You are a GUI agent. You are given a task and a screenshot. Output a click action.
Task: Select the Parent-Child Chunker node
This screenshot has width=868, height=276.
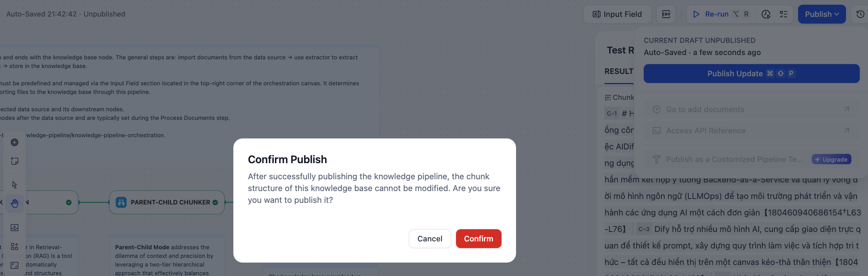(x=167, y=202)
